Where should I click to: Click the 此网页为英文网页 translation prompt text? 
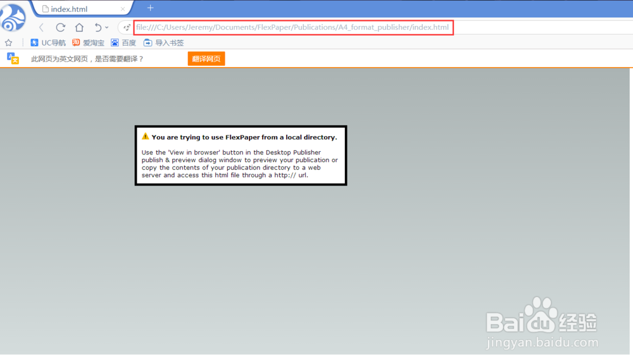coord(87,59)
